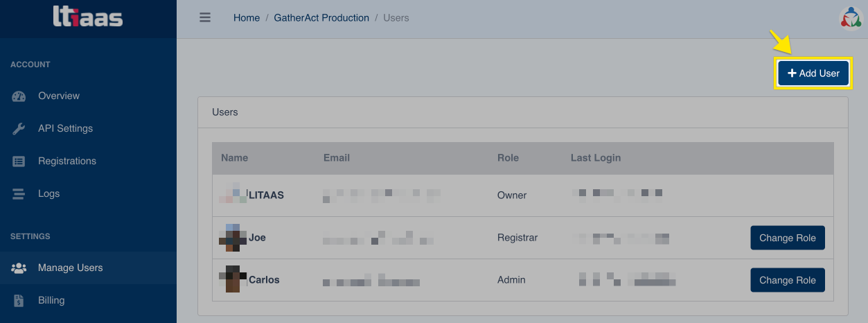Open the user profile avatar in header
868x323 pixels.
(x=850, y=19)
